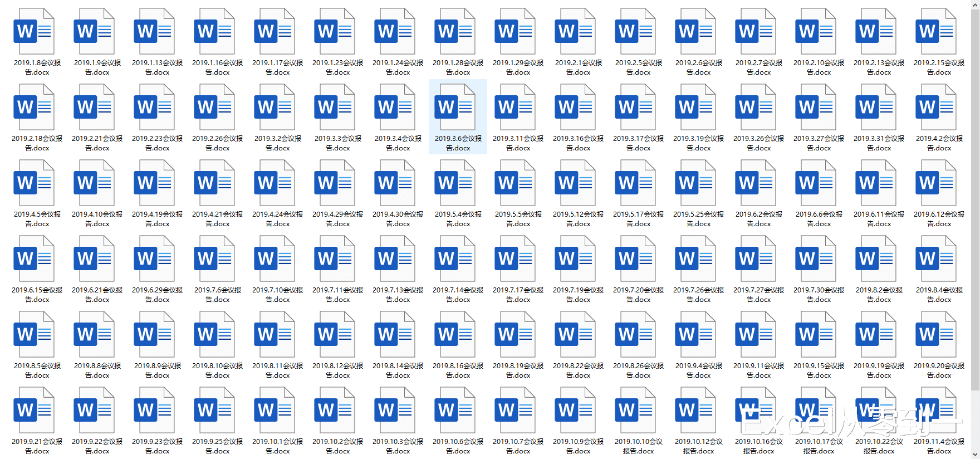Screen dimensions: 980x459
Task: Select the 2019.8.11会议报告.docx file icon
Action: click(275, 334)
